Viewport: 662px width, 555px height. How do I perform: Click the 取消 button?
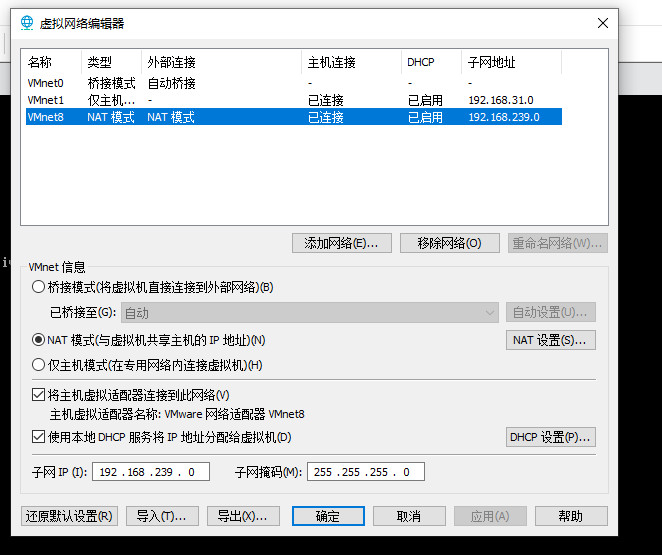(409, 516)
